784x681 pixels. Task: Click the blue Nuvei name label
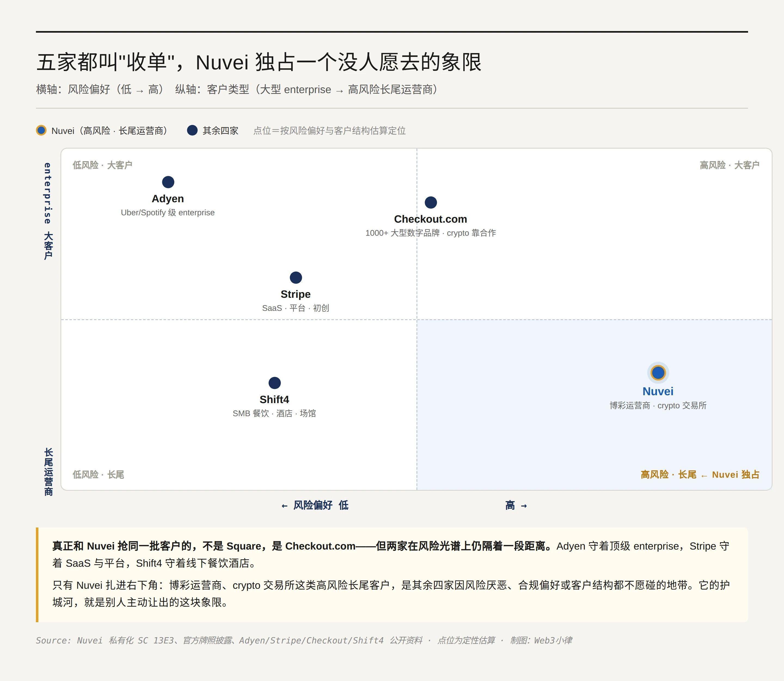[658, 391]
